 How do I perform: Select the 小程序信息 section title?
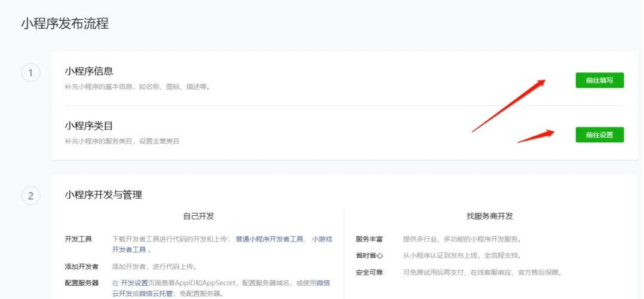89,72
